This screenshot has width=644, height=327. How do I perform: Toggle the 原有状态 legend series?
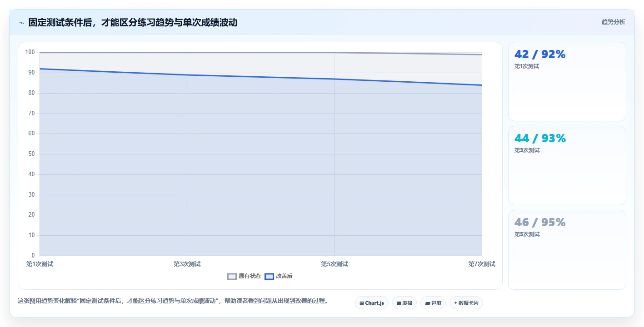coord(244,276)
